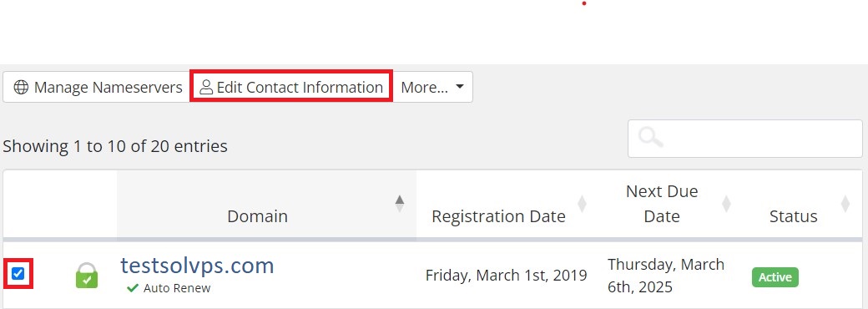Click the Status column sort arrows

[845, 204]
